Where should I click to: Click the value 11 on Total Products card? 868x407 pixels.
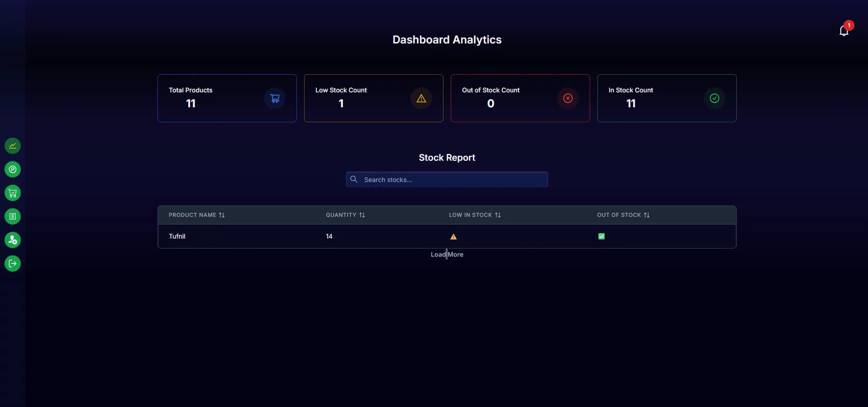(x=191, y=104)
